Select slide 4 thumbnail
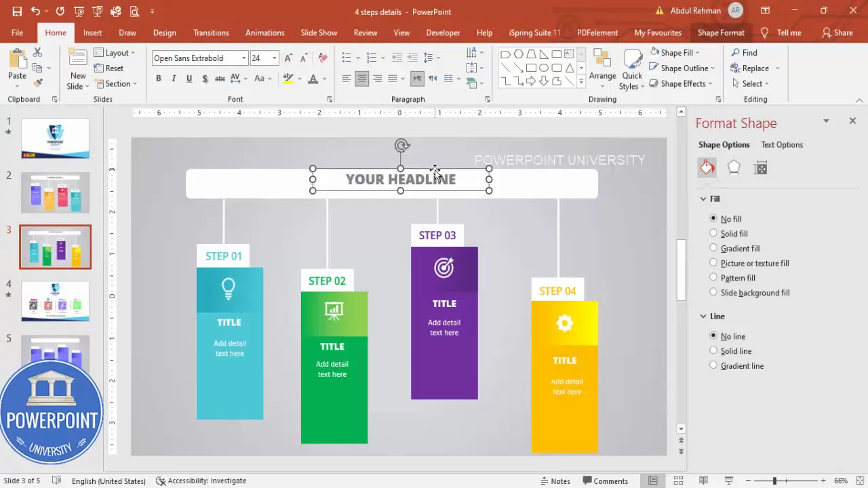The height and width of the screenshot is (488, 868). [x=55, y=301]
